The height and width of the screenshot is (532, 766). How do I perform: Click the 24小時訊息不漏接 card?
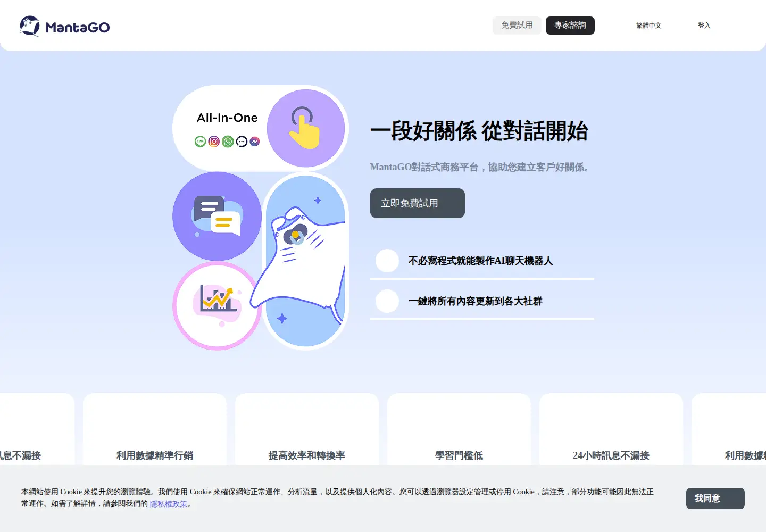point(611,430)
